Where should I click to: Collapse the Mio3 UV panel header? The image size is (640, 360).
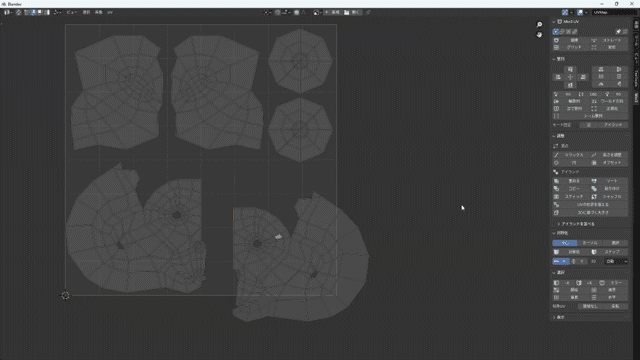[x=569, y=22]
